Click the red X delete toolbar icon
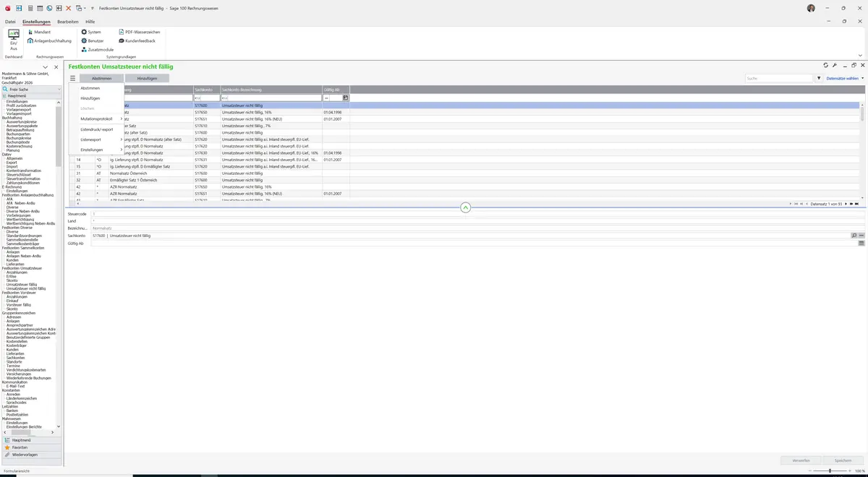868x477 pixels. tap(69, 8)
